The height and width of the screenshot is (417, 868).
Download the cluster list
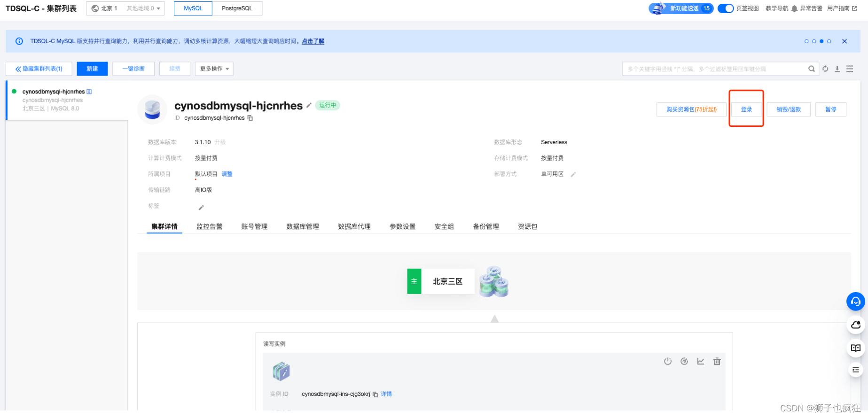[x=837, y=69]
